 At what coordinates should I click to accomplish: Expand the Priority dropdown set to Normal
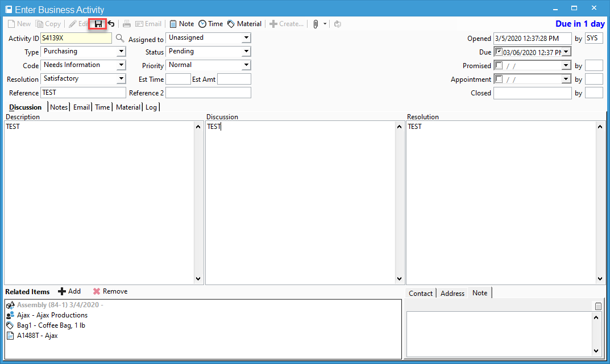point(247,65)
